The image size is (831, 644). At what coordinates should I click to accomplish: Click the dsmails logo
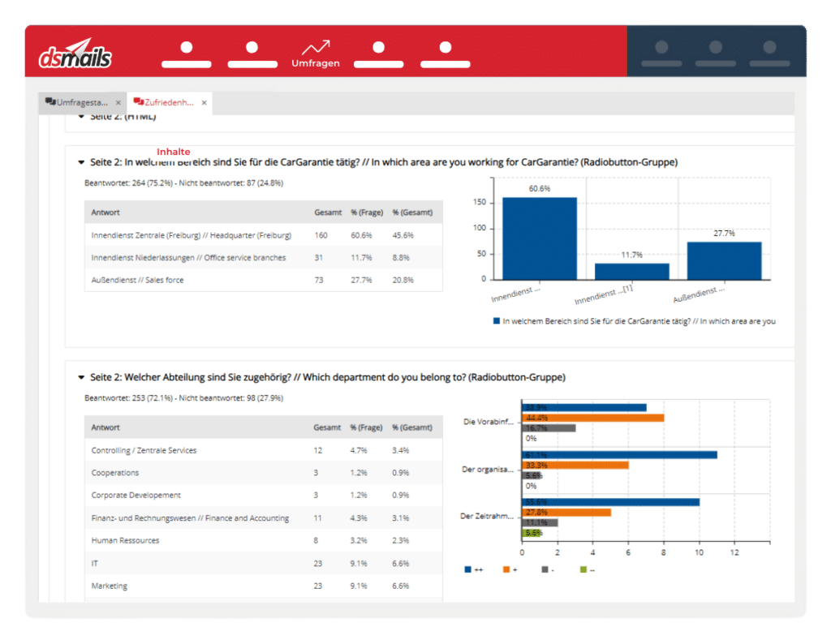coord(75,57)
